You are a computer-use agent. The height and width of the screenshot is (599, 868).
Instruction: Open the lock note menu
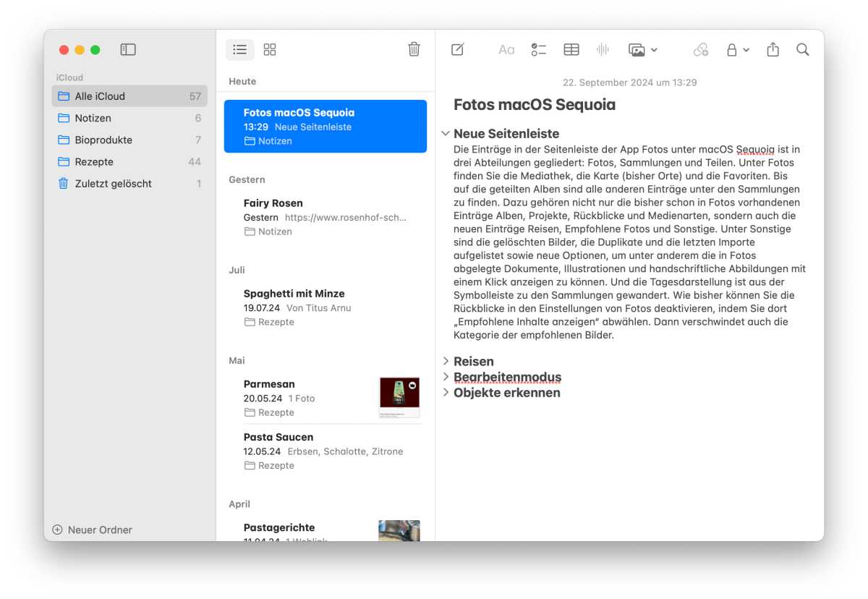737,50
